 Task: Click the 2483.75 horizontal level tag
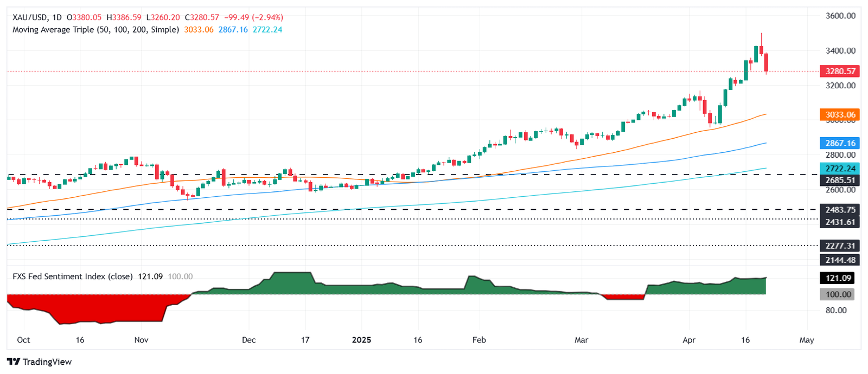[840, 209]
